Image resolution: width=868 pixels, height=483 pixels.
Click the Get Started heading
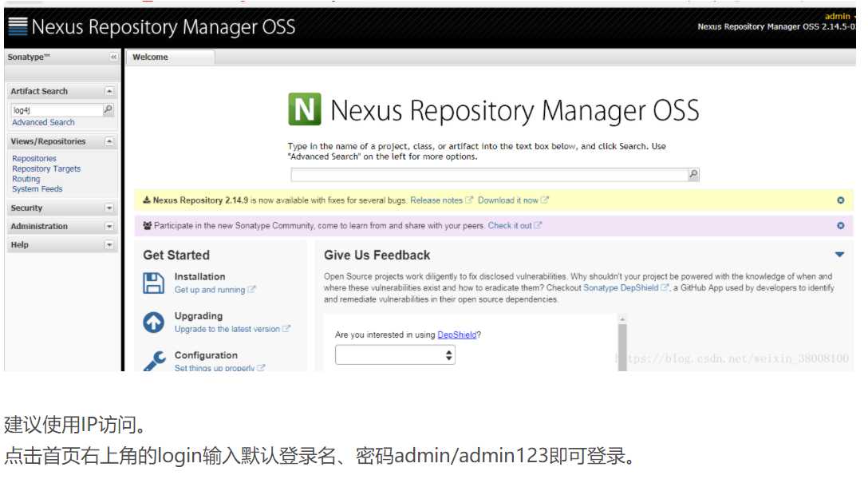pyautogui.click(x=176, y=255)
